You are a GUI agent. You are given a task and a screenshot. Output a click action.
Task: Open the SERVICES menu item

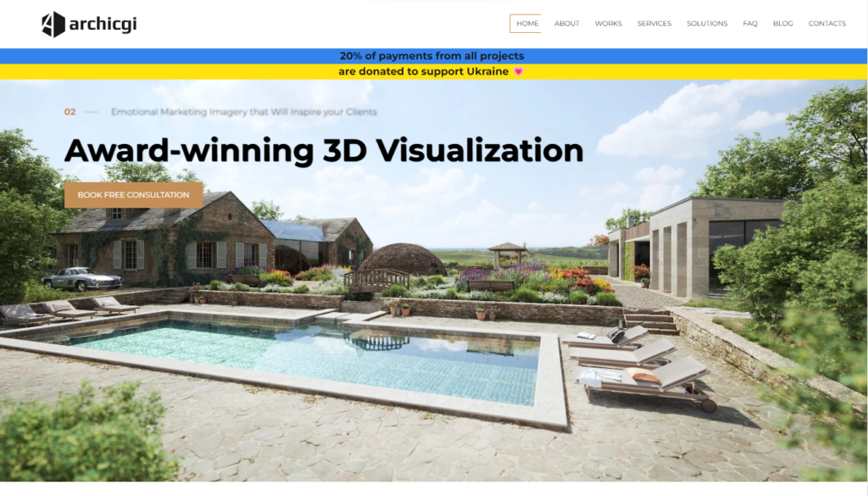pos(654,23)
